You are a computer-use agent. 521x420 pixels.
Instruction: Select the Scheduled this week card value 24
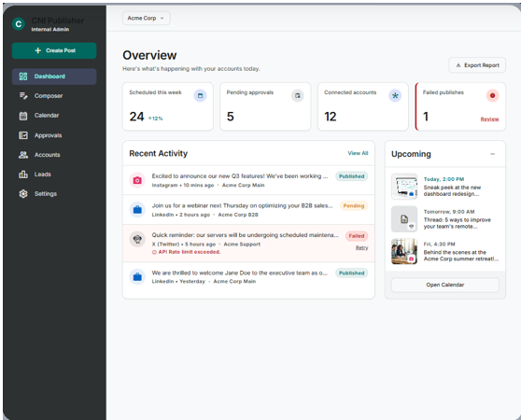pos(136,117)
